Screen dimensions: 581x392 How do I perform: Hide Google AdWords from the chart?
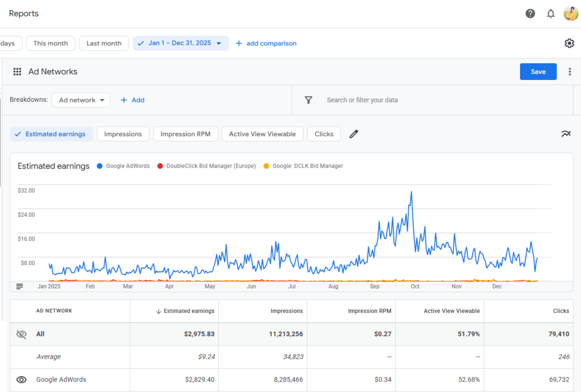tap(21, 379)
